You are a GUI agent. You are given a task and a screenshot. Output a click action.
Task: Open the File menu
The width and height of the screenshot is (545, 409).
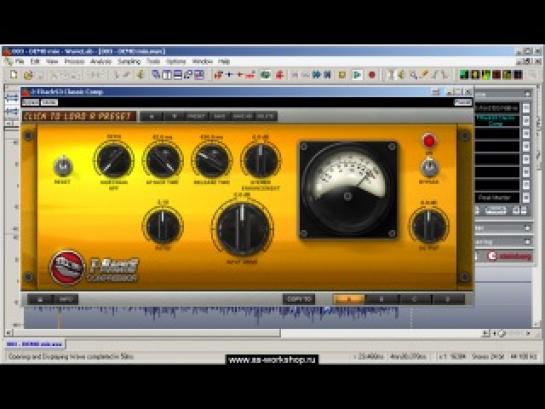click(x=19, y=62)
